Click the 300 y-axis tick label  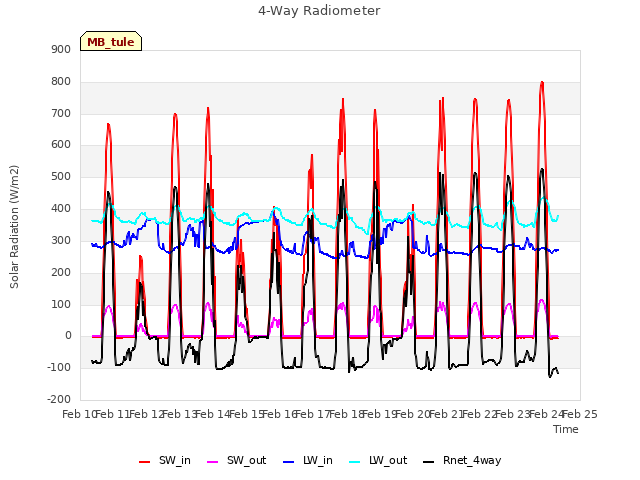pos(61,240)
